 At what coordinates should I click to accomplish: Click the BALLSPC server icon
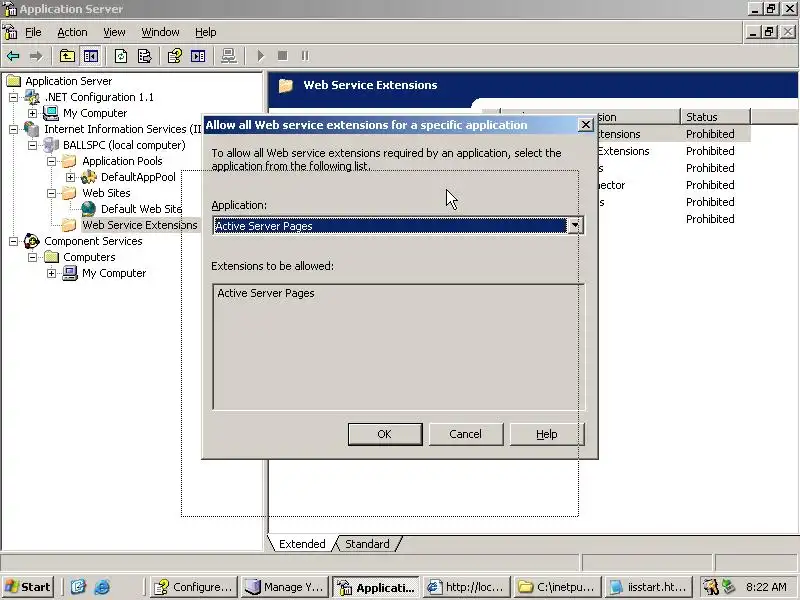tap(51, 145)
